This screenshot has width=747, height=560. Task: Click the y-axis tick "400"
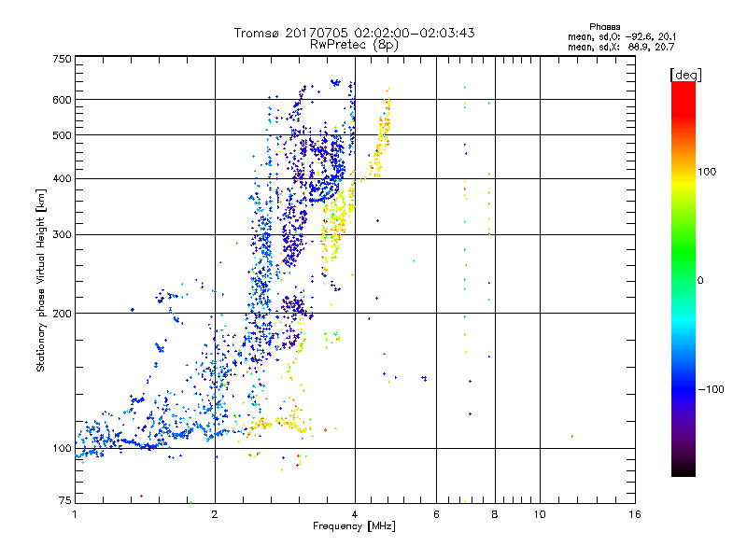coord(62,178)
